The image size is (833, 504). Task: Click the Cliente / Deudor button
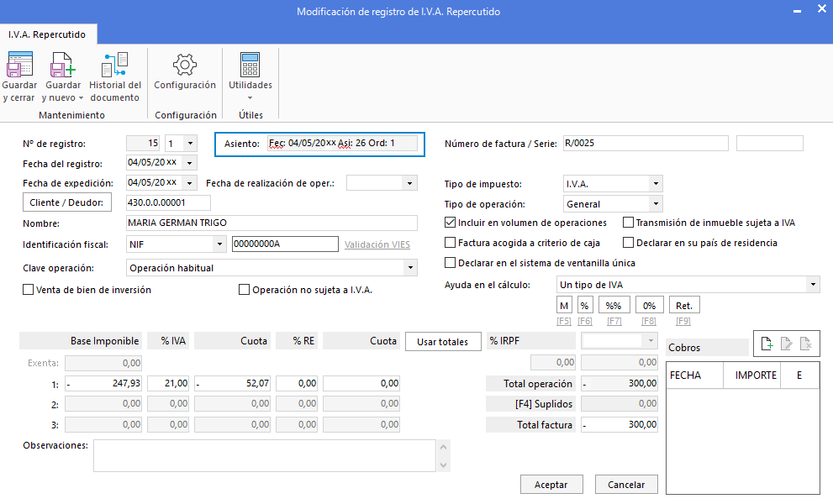[67, 202]
